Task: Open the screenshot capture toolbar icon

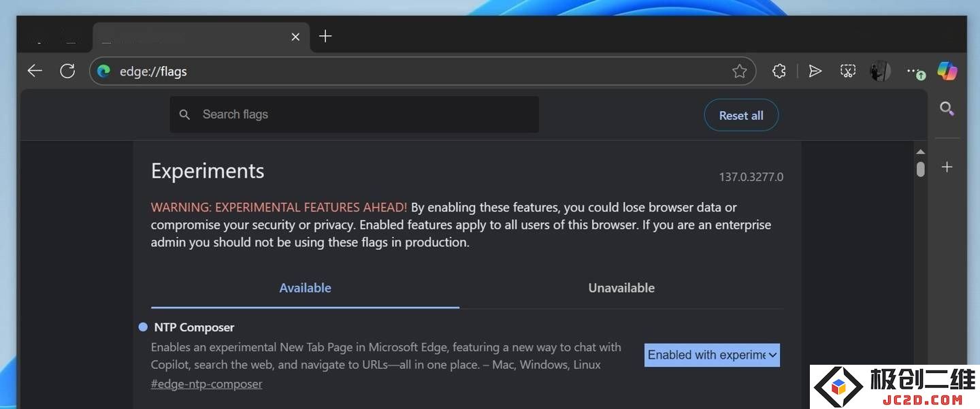Action: tap(847, 71)
